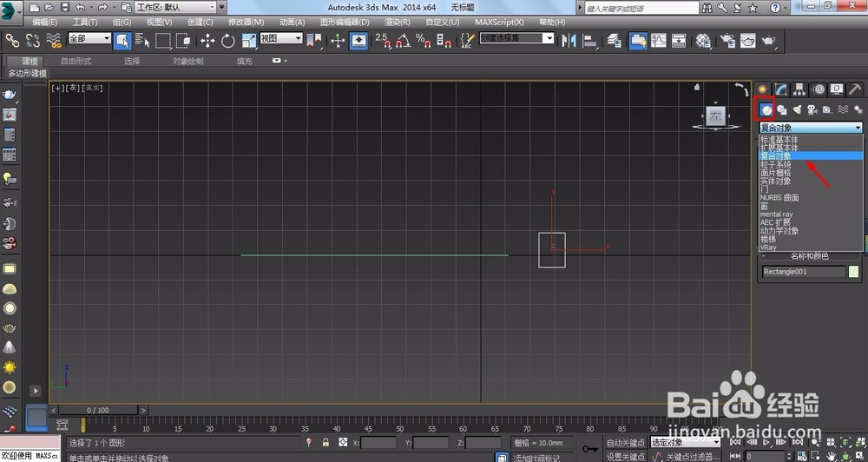Toggle Keyboard Shortcut Override button

[358, 41]
